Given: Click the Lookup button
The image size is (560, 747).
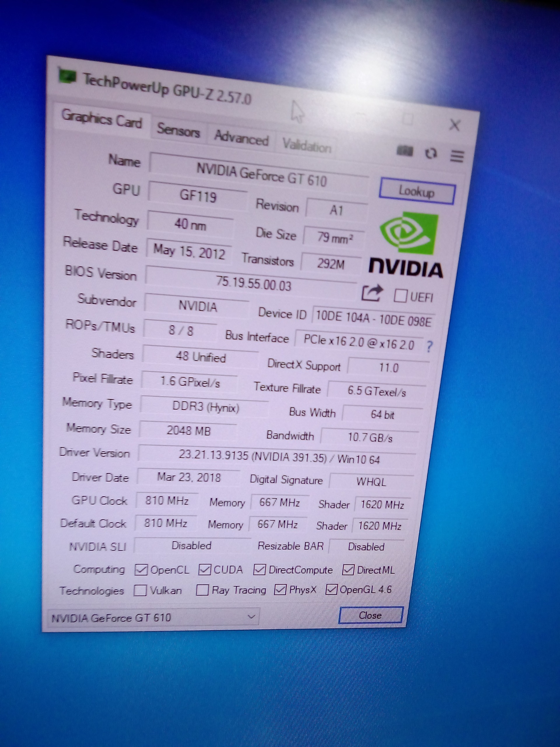Looking at the screenshot, I should (x=417, y=192).
